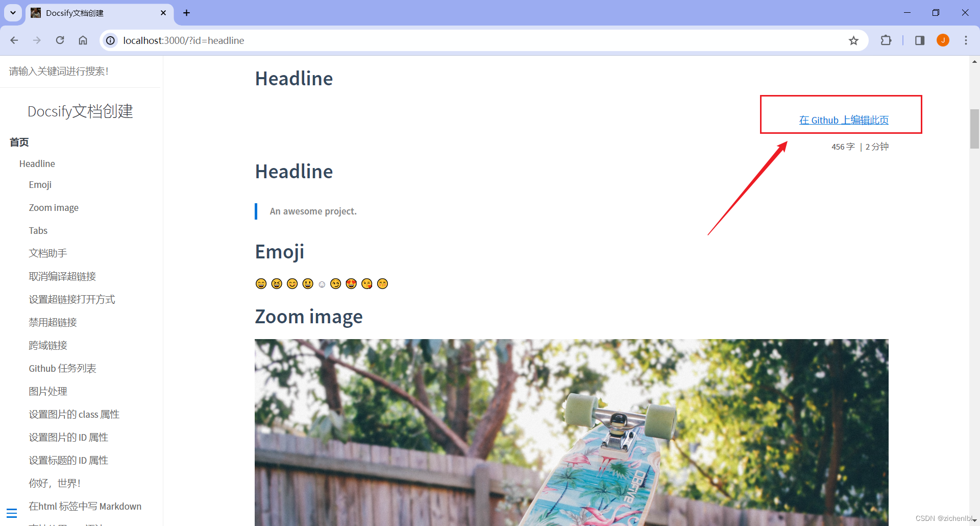Viewport: 980px width, 526px height.
Task: Expand the tab search dropdown arrow
Action: [x=13, y=13]
